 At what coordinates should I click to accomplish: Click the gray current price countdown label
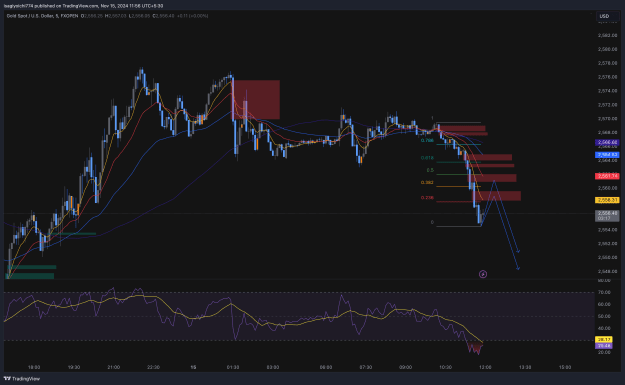pyautogui.click(x=607, y=216)
